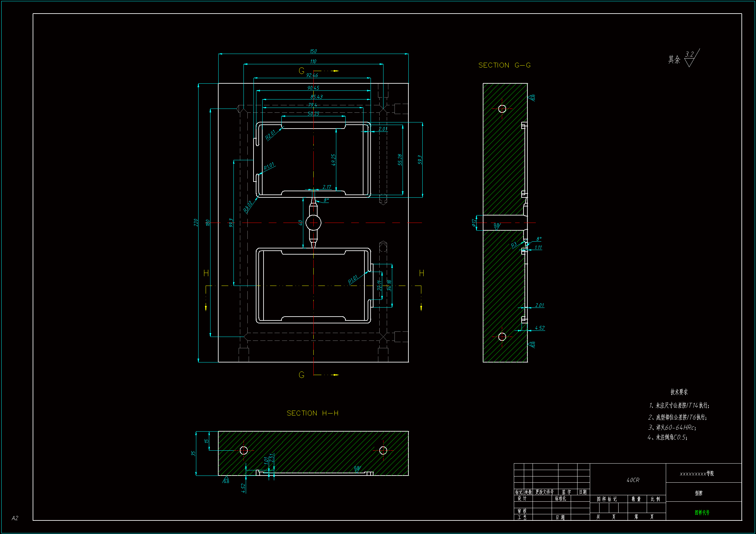
Task: Select the 40CR material text
Action: pyautogui.click(x=632, y=480)
